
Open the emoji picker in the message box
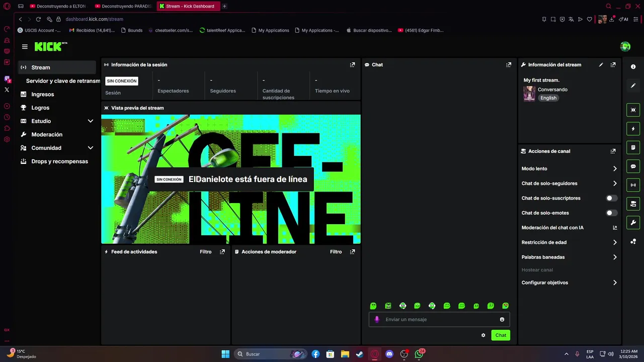tap(502, 319)
